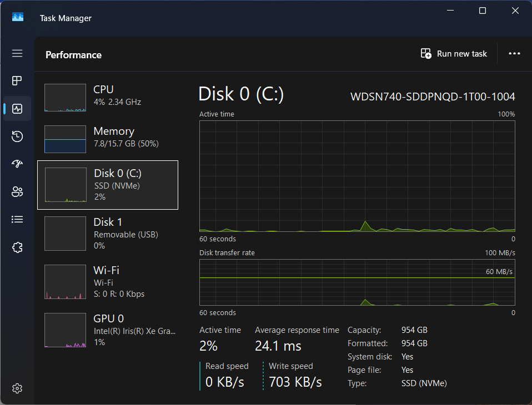Click the 60 MB/s graph label
532x405 pixels.
click(499, 272)
